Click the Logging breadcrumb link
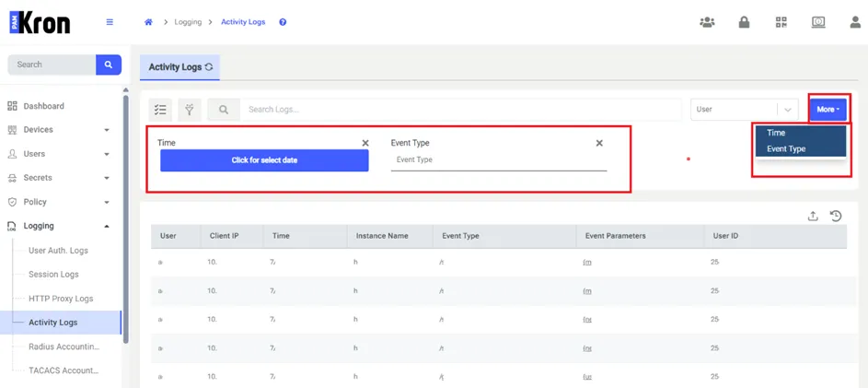Image resolution: width=868 pixels, height=388 pixels. [188, 22]
